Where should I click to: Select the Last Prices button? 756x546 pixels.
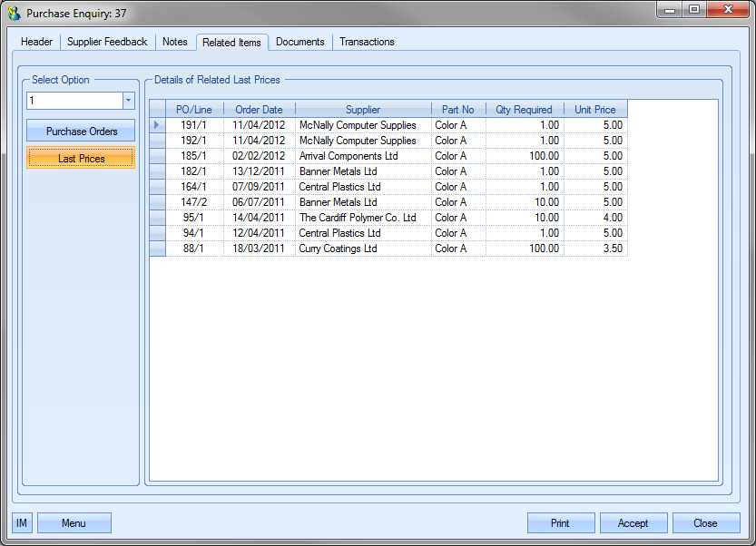click(82, 159)
